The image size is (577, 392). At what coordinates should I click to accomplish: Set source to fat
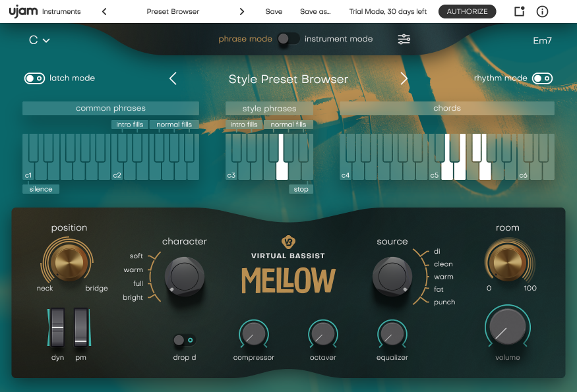pyautogui.click(x=439, y=289)
